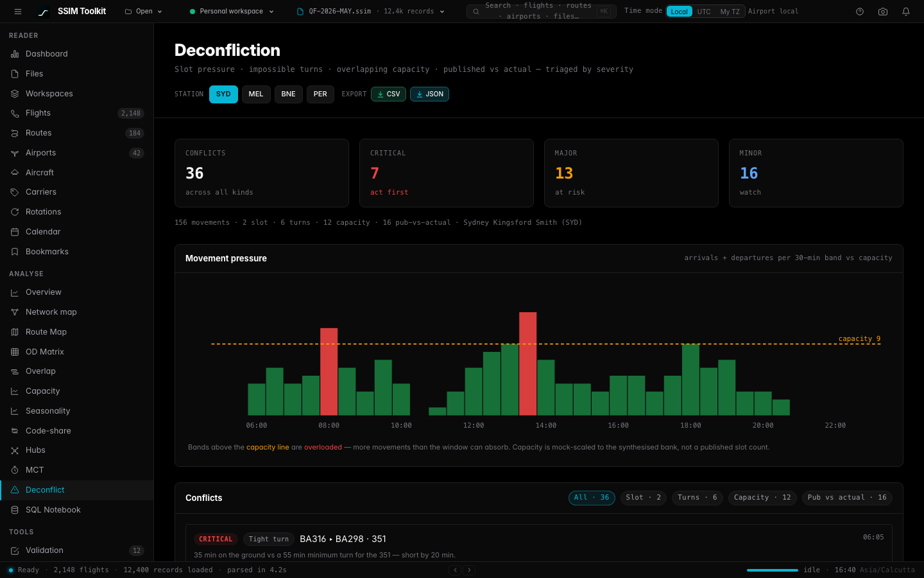Expand the QF-2026-MAY.ssim file selector
Screen dimensions: 924x578
370,12
